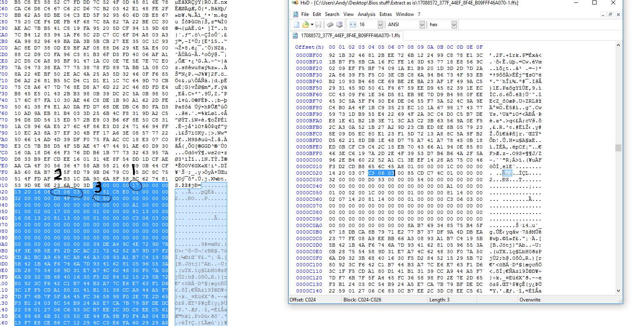Click offset row 0000BF80
Screen dimensions: 644x326
click(309, 108)
